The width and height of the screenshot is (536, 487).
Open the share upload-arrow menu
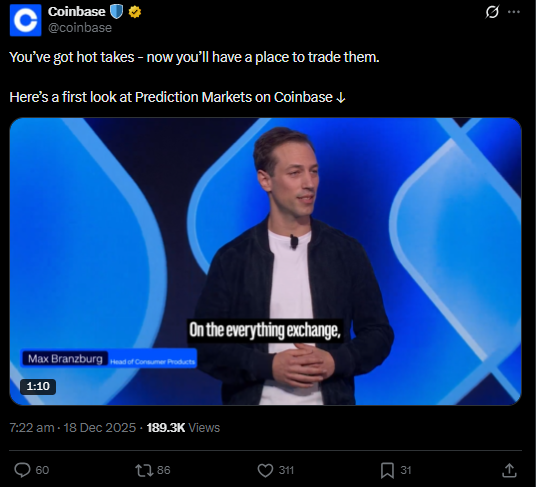pos(509,470)
